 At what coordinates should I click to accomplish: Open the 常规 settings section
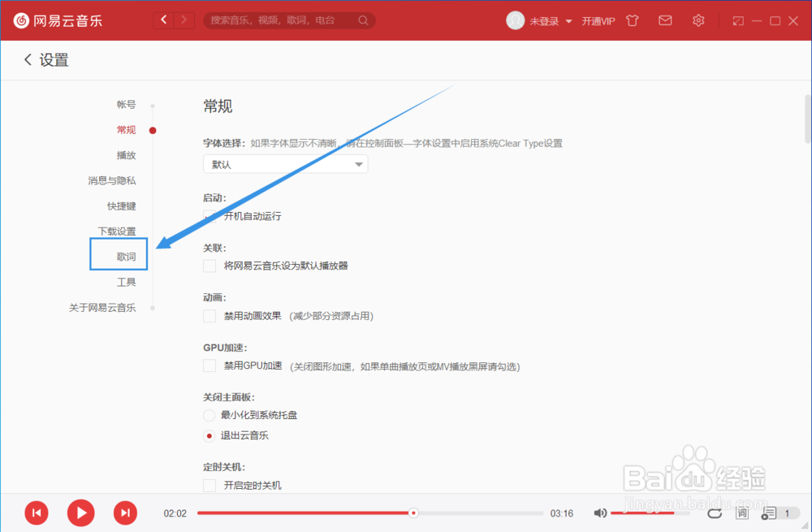126,130
